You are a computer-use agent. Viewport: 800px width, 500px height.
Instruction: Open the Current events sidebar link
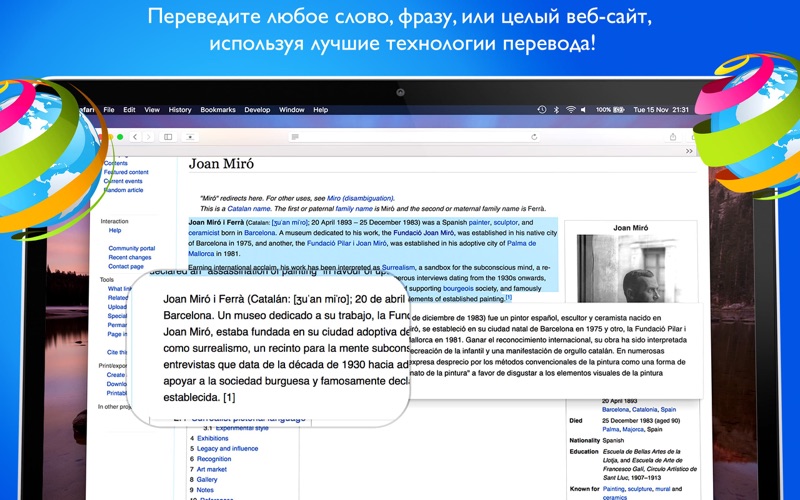[x=123, y=181]
